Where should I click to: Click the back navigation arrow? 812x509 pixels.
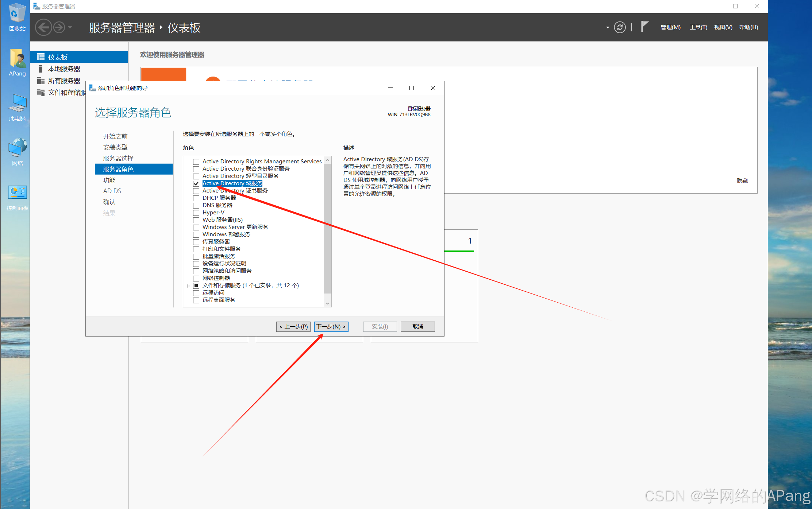pos(43,27)
